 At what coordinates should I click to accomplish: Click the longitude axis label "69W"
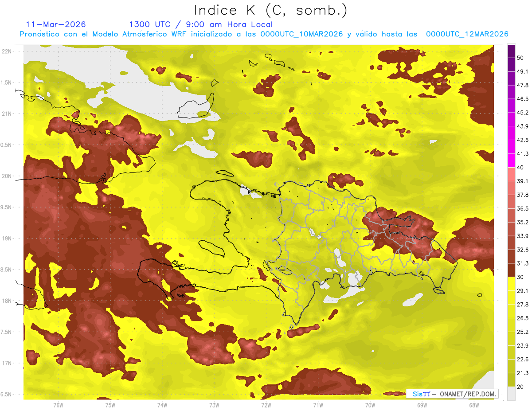(x=422, y=405)
